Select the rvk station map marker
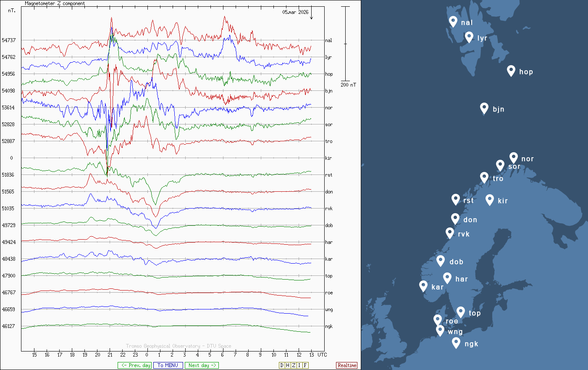This screenshot has width=588, height=370. (x=450, y=233)
